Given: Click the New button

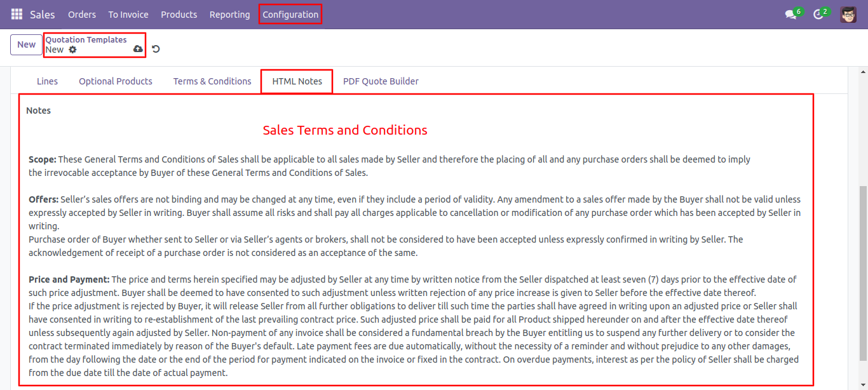Looking at the screenshot, I should [x=26, y=44].
